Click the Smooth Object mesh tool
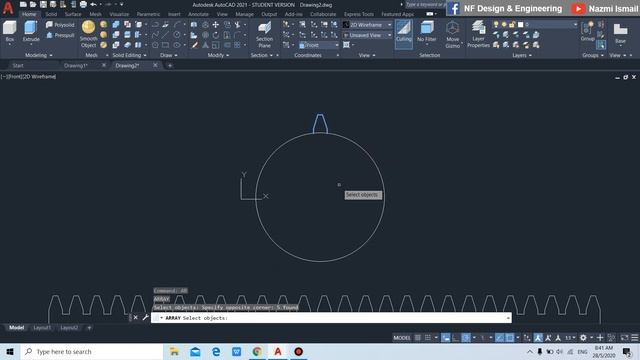 [x=88, y=34]
